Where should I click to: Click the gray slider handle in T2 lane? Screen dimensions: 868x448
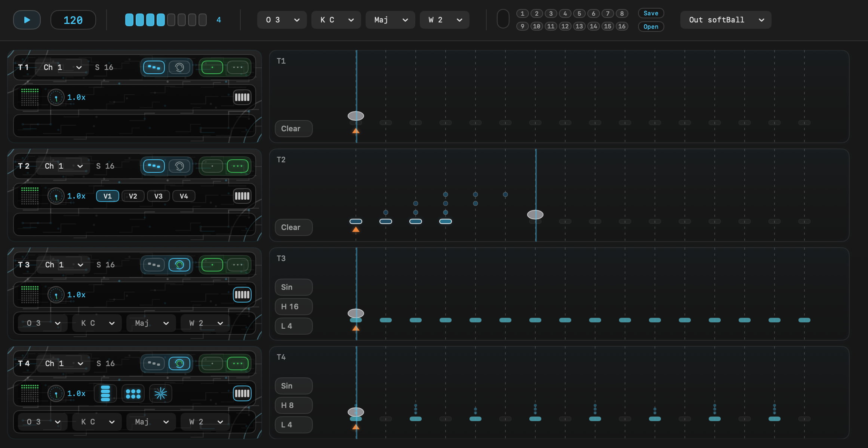(535, 215)
